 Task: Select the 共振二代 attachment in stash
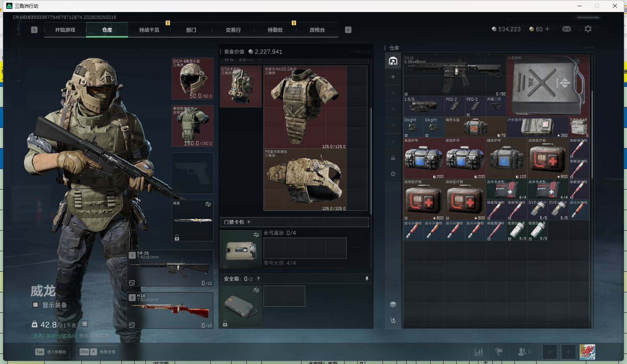pyautogui.click(x=496, y=106)
